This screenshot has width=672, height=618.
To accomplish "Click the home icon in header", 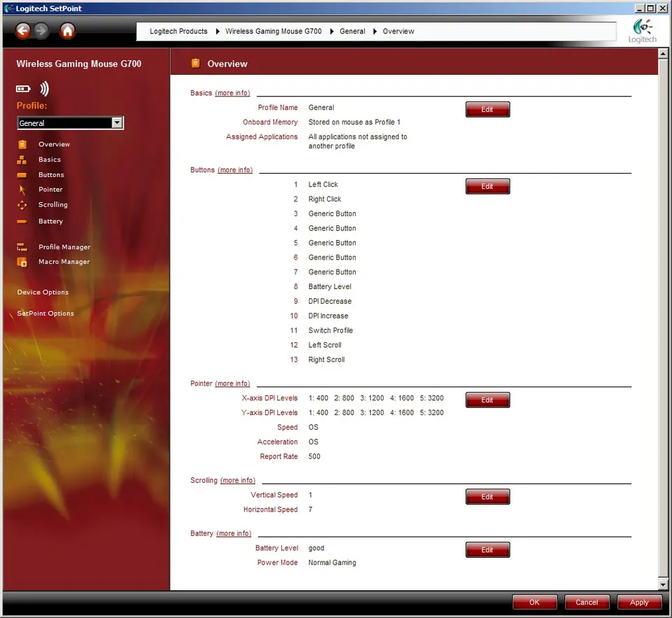I will 67,31.
